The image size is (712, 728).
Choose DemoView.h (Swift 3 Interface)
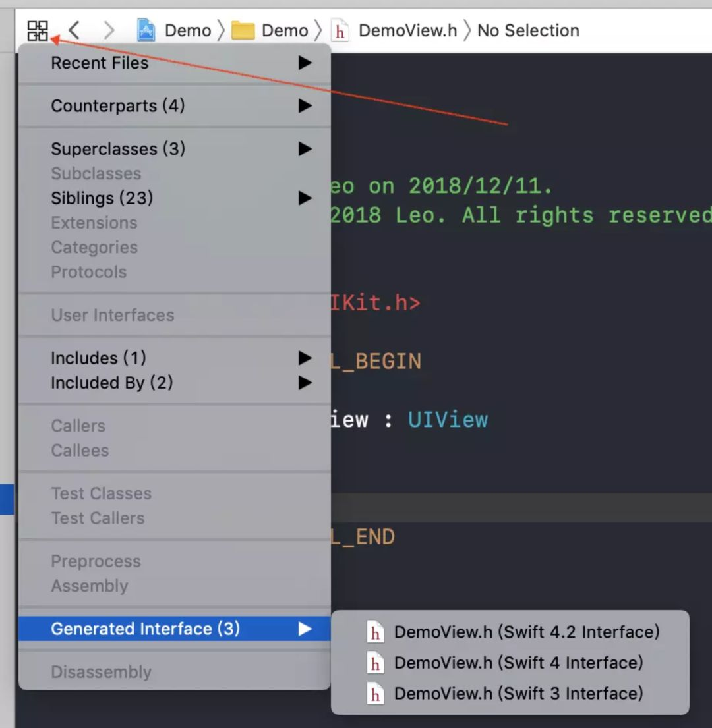pyautogui.click(x=510, y=693)
